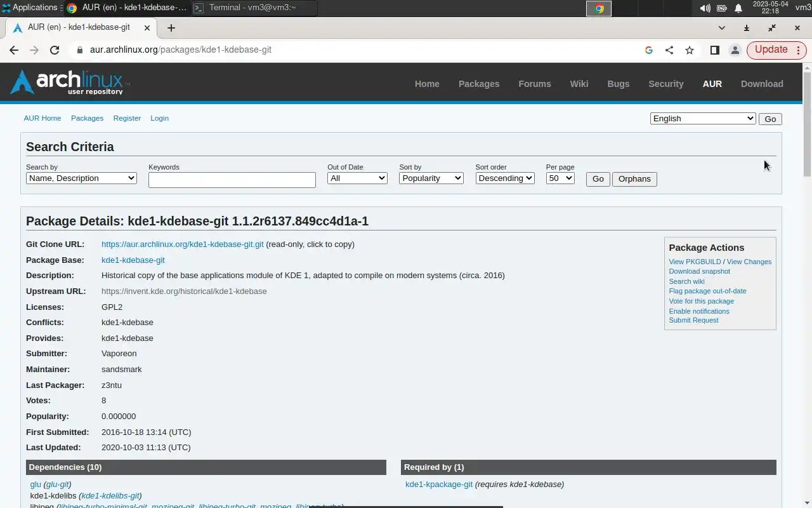The image size is (812, 508).
Task: Open the glu dependency link
Action: tap(36, 485)
